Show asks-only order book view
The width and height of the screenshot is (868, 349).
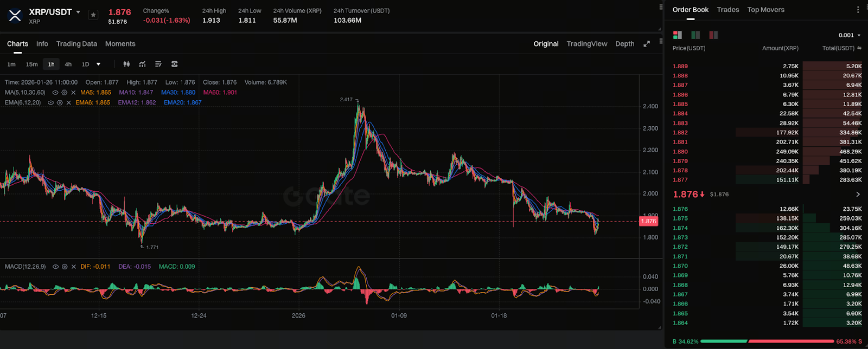point(713,35)
